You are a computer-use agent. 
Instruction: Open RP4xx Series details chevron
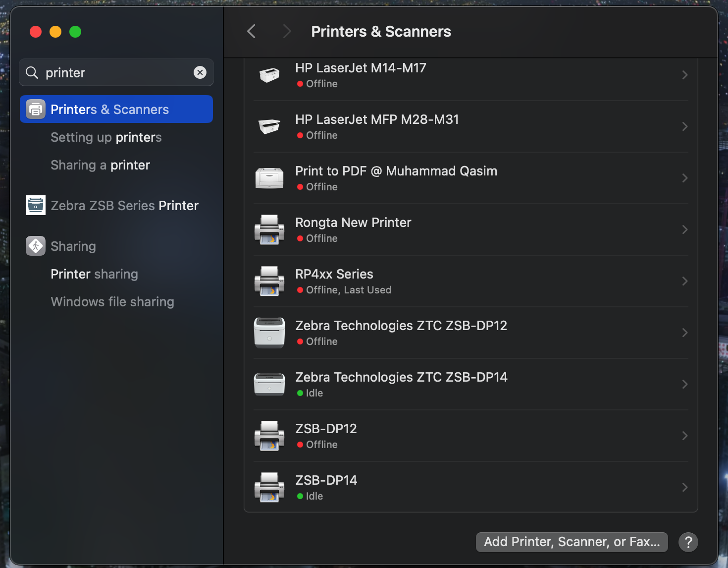[x=685, y=281]
